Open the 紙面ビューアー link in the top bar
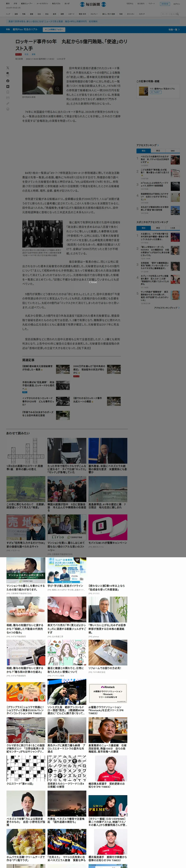The height and width of the screenshot is (868, 186). (x=27, y=4)
